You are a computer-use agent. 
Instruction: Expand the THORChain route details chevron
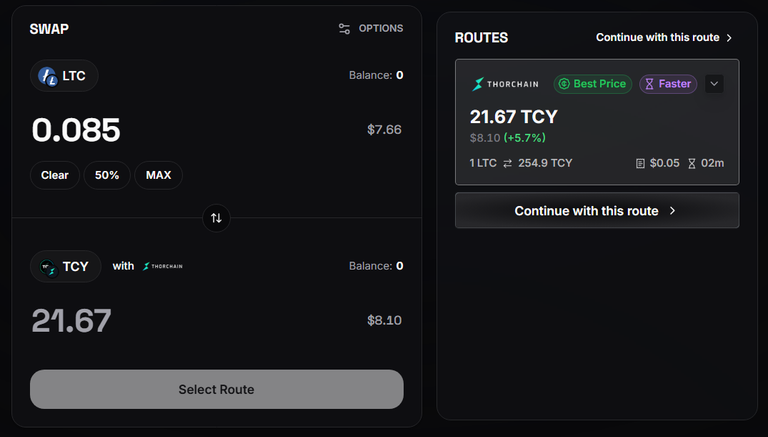pyautogui.click(x=714, y=84)
